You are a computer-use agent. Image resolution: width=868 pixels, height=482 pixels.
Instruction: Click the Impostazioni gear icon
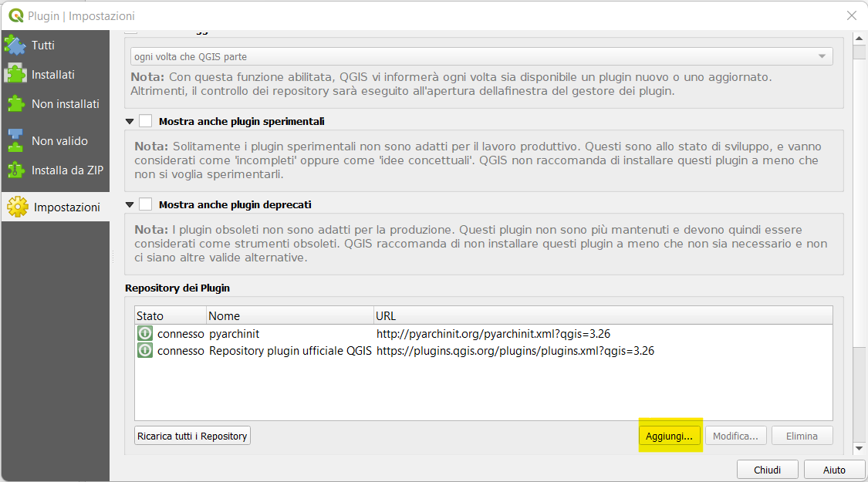pos(17,207)
